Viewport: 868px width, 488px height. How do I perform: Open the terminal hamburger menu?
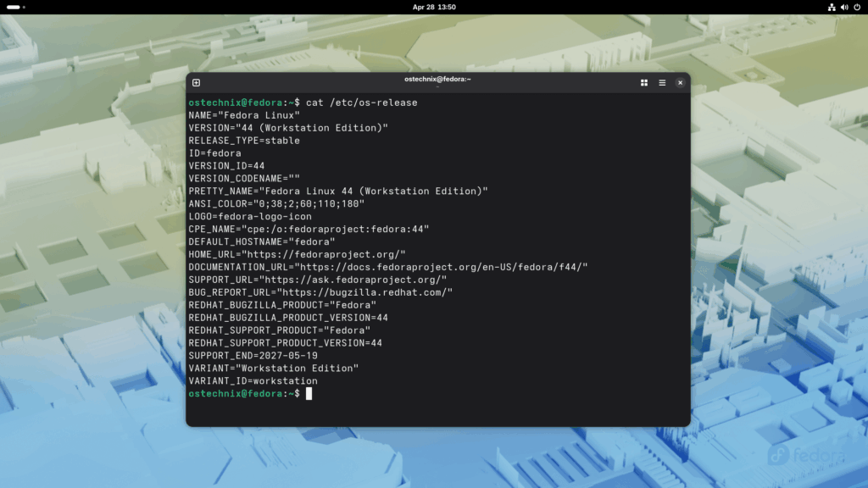point(662,82)
